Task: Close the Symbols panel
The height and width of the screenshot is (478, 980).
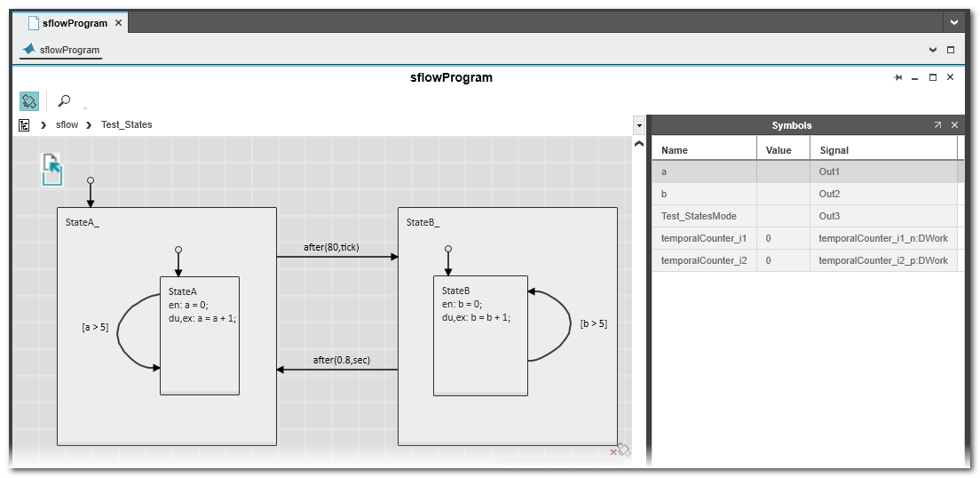Action: 955,125
